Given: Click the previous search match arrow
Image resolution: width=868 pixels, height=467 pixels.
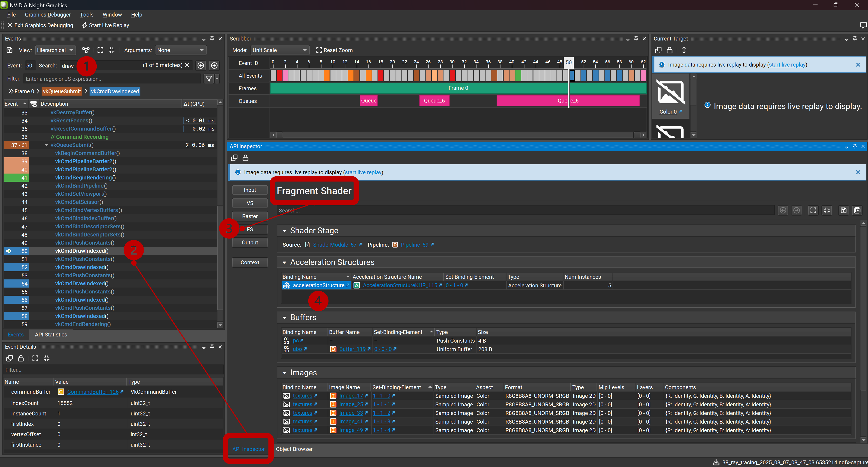Looking at the screenshot, I should (x=201, y=65).
